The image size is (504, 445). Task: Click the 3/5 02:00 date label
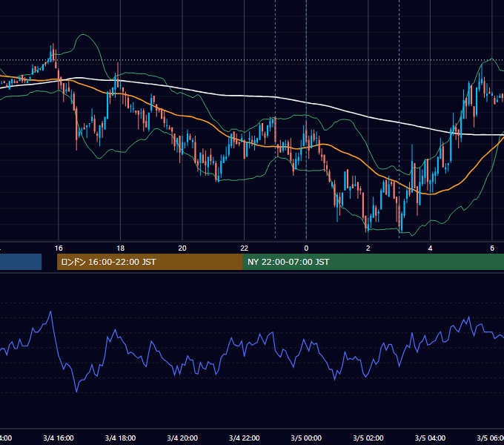click(x=368, y=438)
